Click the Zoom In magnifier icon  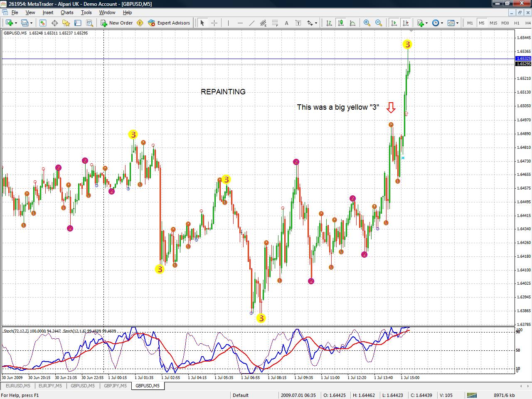(367, 23)
